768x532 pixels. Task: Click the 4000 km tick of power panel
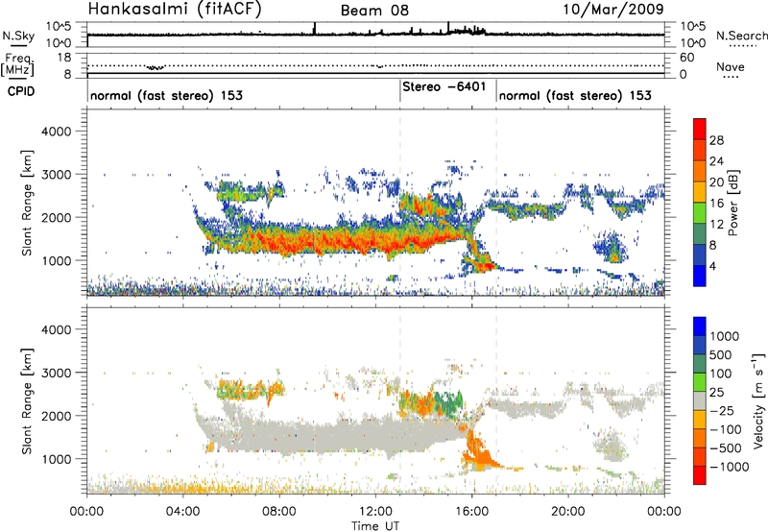[x=57, y=132]
